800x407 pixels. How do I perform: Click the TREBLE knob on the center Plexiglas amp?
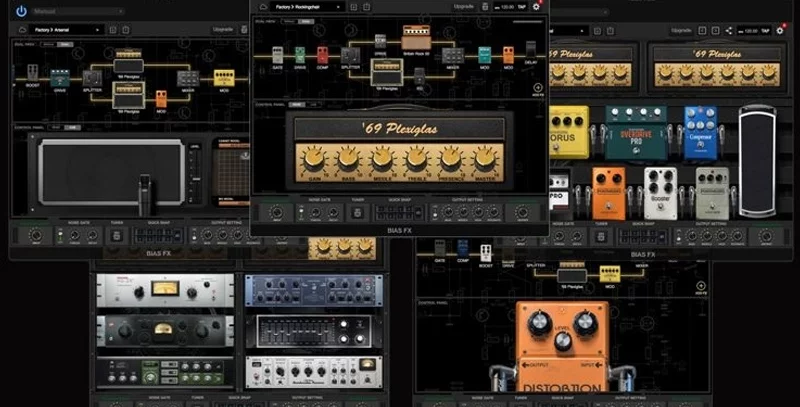point(416,159)
